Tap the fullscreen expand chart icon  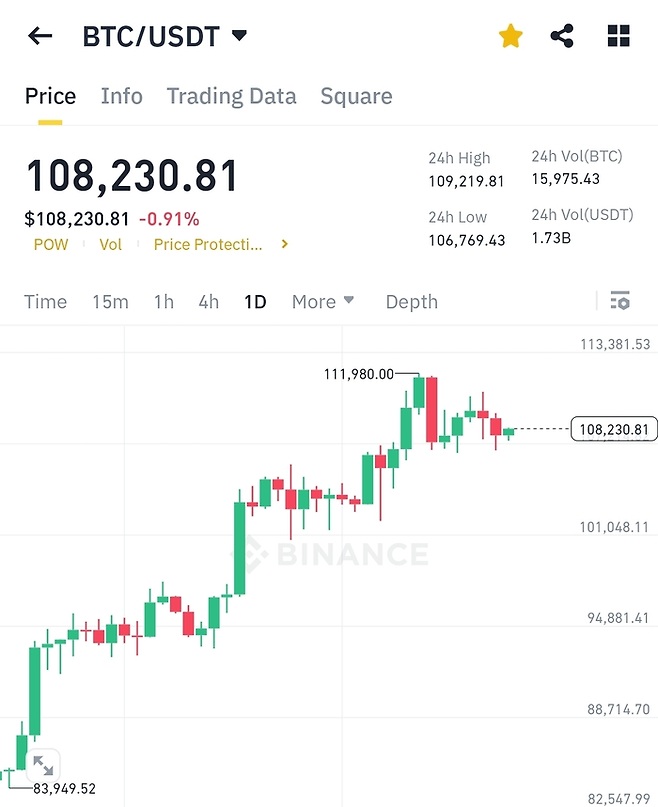click(43, 766)
